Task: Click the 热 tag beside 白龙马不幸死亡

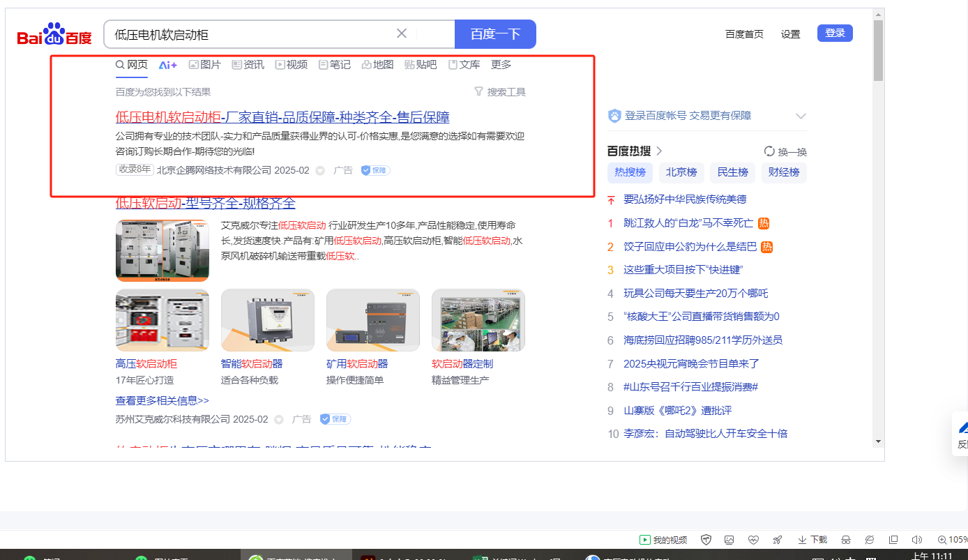Action: pyautogui.click(x=764, y=223)
